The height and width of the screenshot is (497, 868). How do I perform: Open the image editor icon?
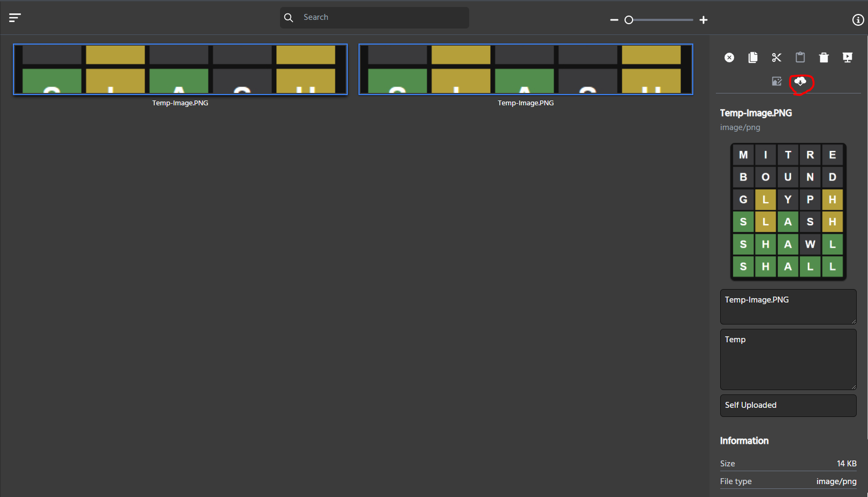point(777,81)
